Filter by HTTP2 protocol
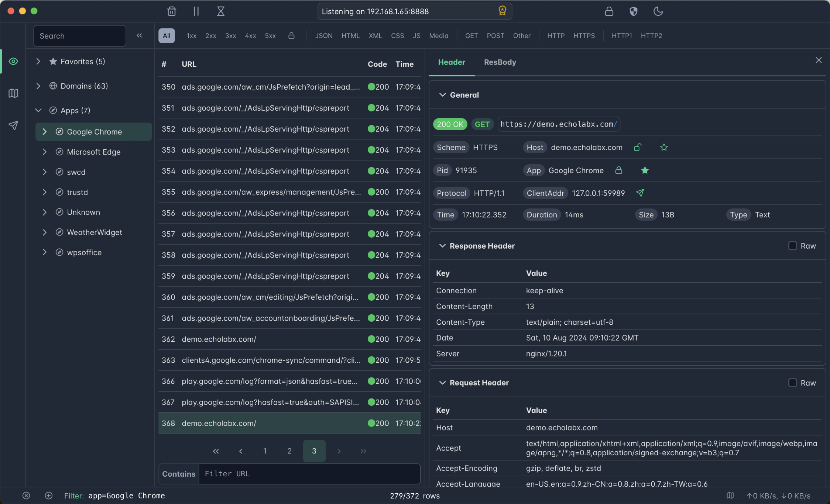The width and height of the screenshot is (830, 504). (x=651, y=35)
